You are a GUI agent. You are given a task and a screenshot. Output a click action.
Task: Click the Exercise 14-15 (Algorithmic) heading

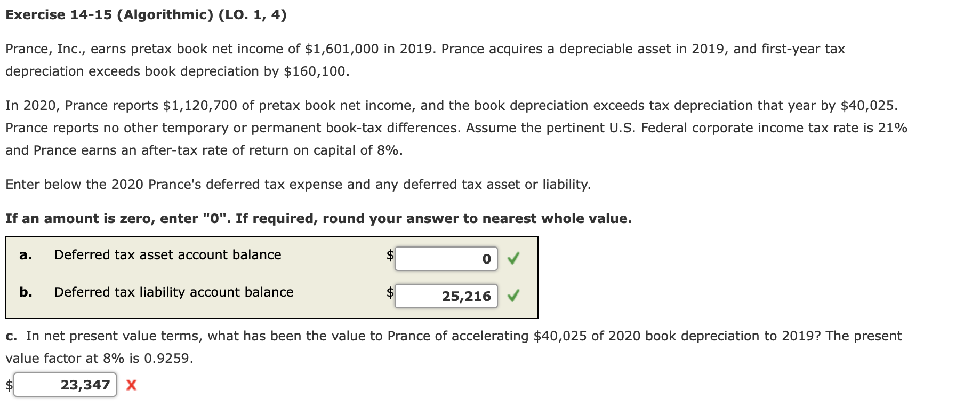click(146, 14)
